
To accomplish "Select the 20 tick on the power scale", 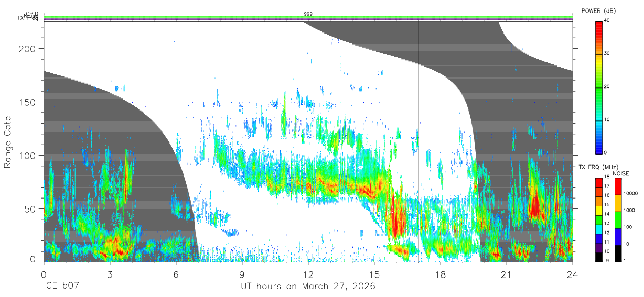I will point(607,87).
